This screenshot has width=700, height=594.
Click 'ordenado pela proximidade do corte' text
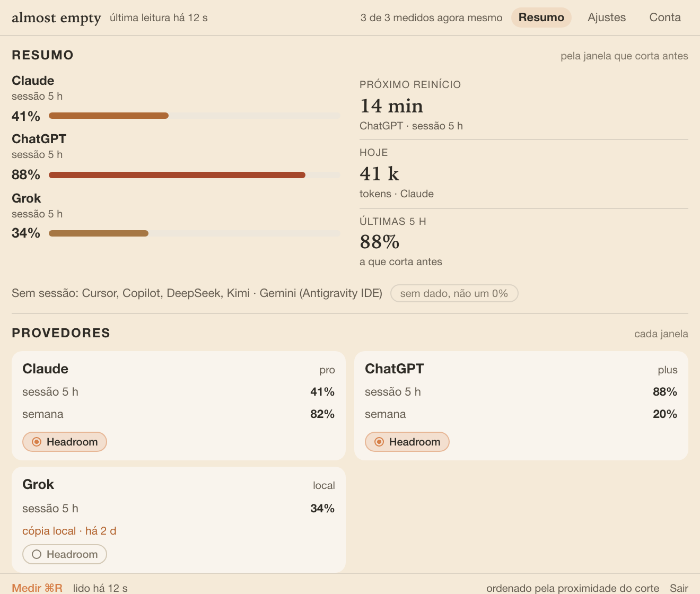[x=573, y=588]
